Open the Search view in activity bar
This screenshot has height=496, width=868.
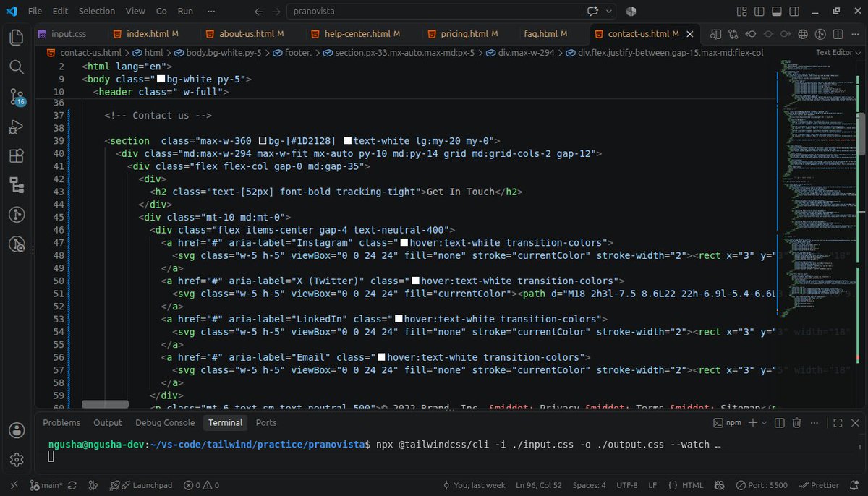(x=17, y=67)
